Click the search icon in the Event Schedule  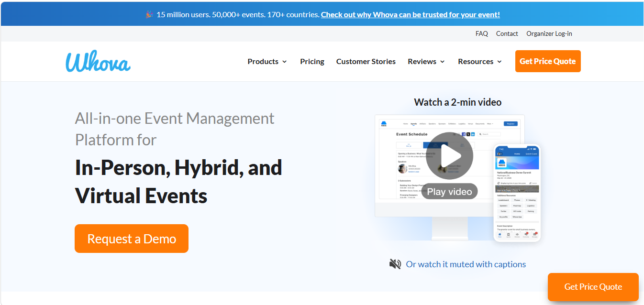481,134
